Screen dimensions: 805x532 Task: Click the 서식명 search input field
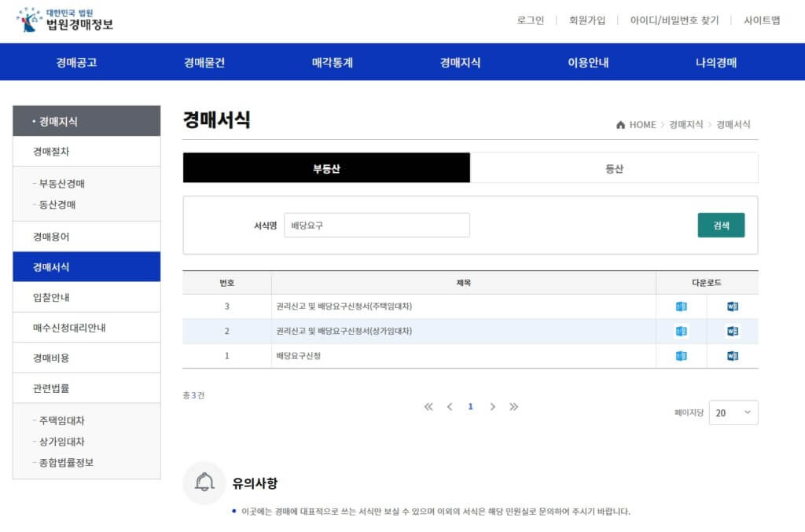pyautogui.click(x=377, y=225)
